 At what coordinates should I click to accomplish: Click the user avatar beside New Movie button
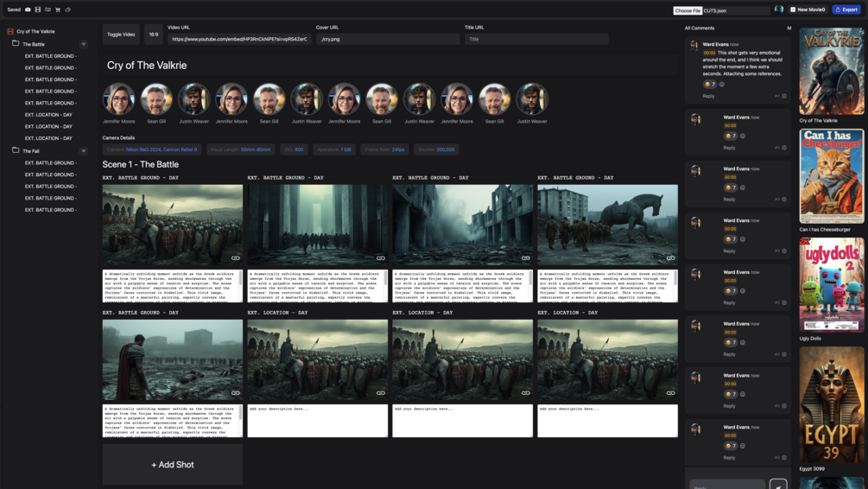coord(779,10)
